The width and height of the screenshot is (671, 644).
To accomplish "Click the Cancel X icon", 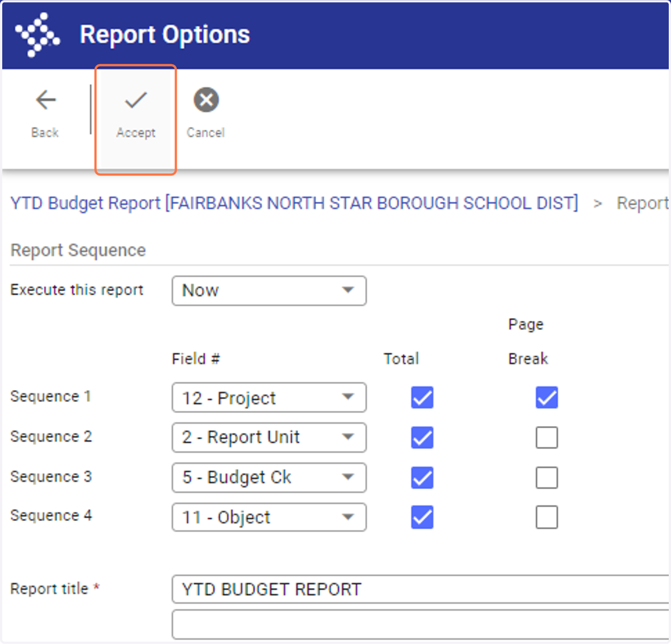I will tap(206, 101).
